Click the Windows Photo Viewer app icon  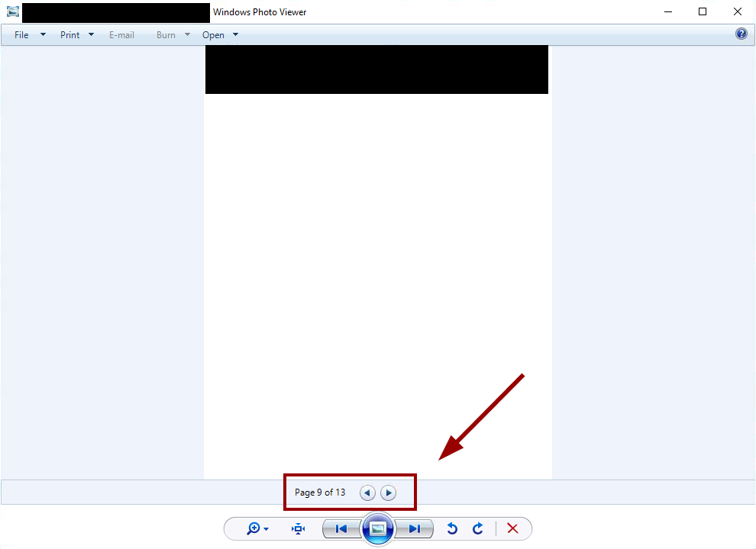12,11
